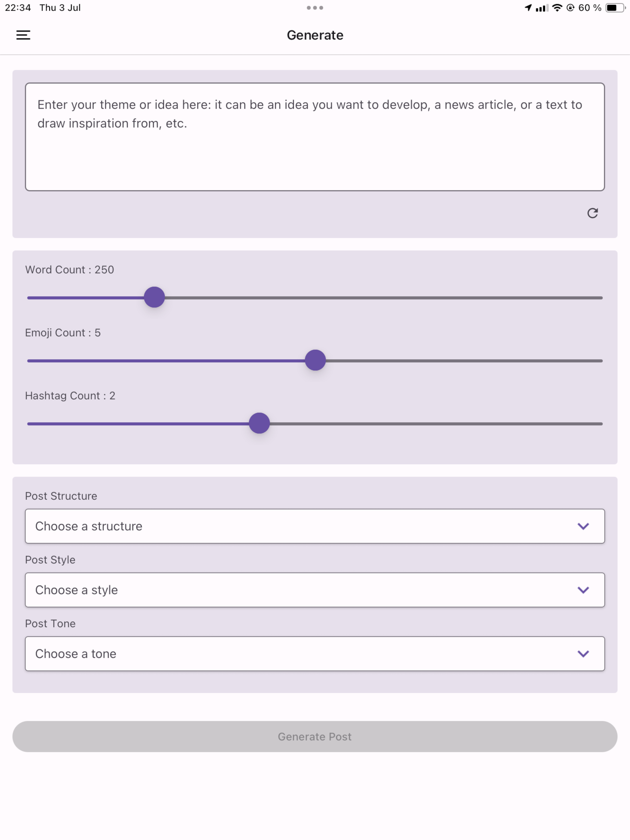This screenshot has width=630, height=840.
Task: Tap the battery status icon
Action: click(x=615, y=8)
